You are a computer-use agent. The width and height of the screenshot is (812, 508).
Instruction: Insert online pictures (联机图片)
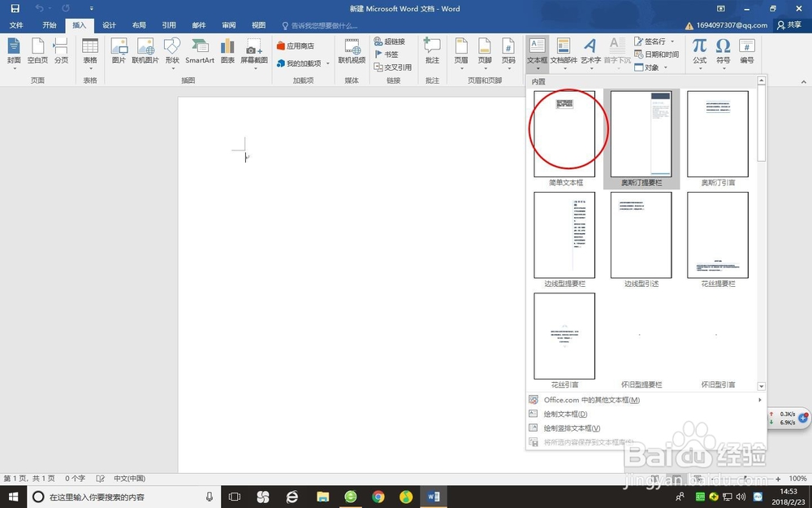(145, 52)
